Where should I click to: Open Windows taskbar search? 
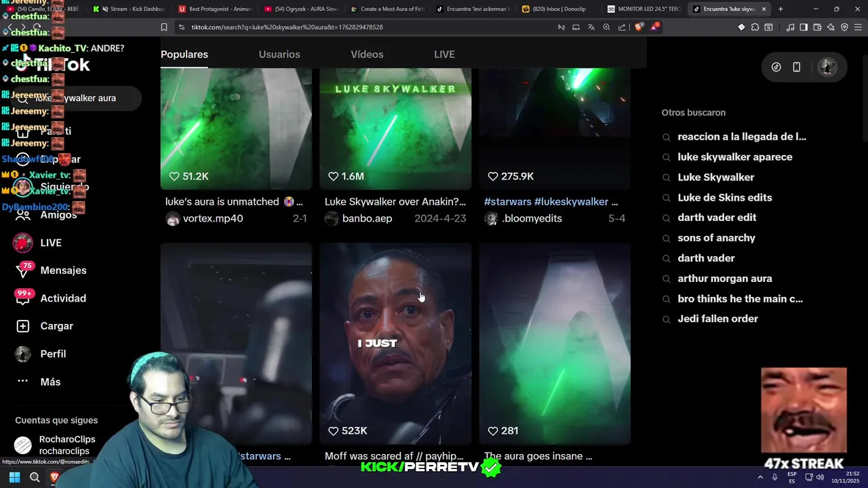coord(35,478)
